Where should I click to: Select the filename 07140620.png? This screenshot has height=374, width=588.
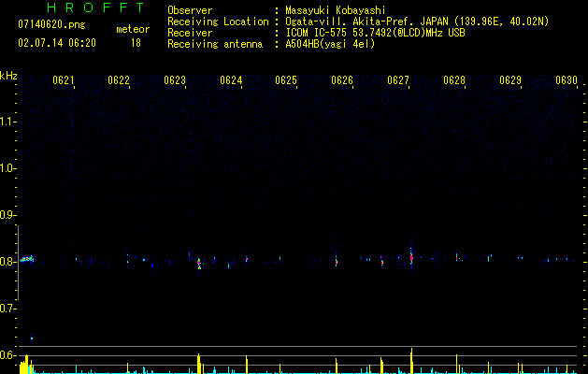51,24
